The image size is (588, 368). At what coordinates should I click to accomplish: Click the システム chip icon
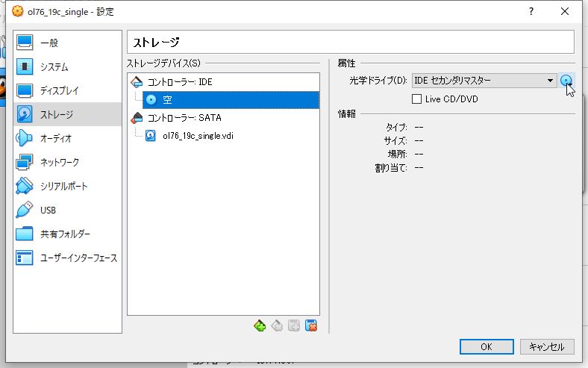25,66
